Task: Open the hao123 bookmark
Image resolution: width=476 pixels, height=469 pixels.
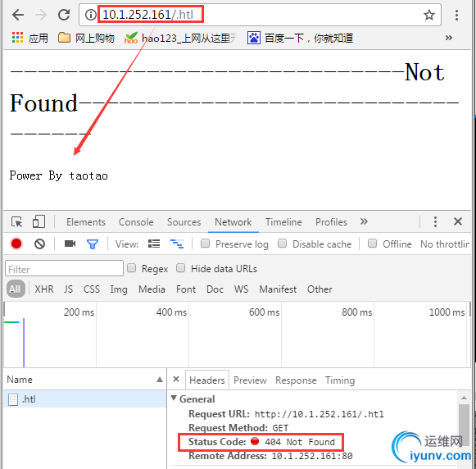Action: tap(180, 38)
